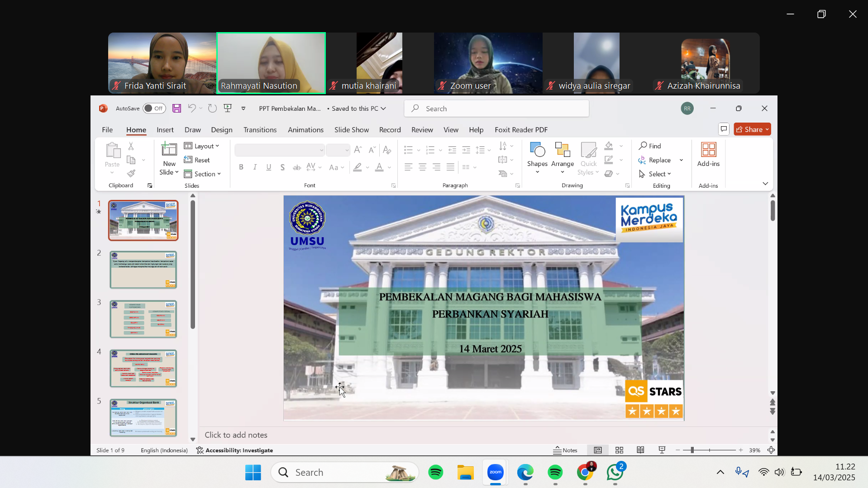
Task: Toggle the AutoSave switch
Action: click(154, 108)
